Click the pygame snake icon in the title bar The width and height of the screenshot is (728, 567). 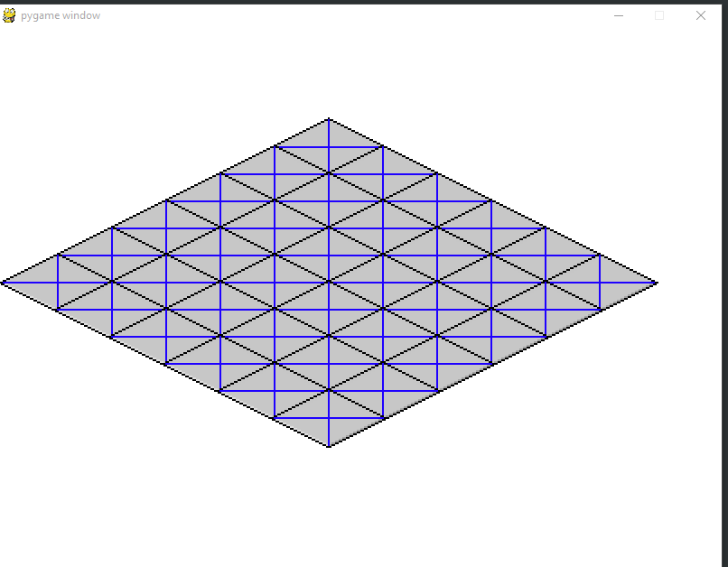coord(9,15)
